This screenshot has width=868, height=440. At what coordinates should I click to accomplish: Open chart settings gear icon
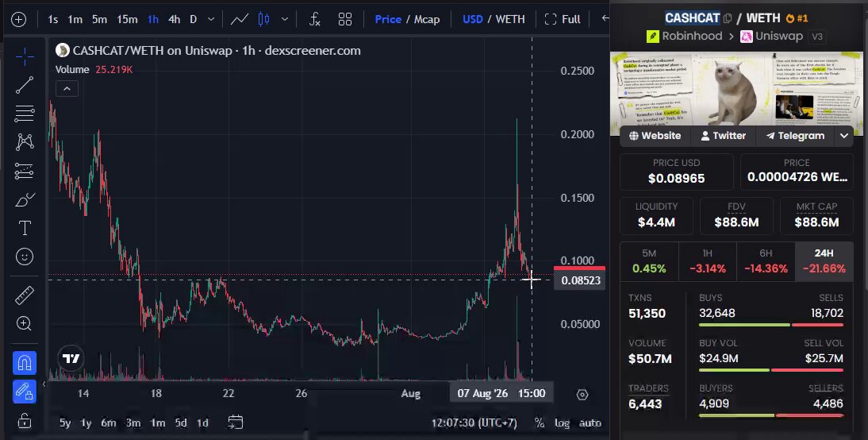pos(582,395)
